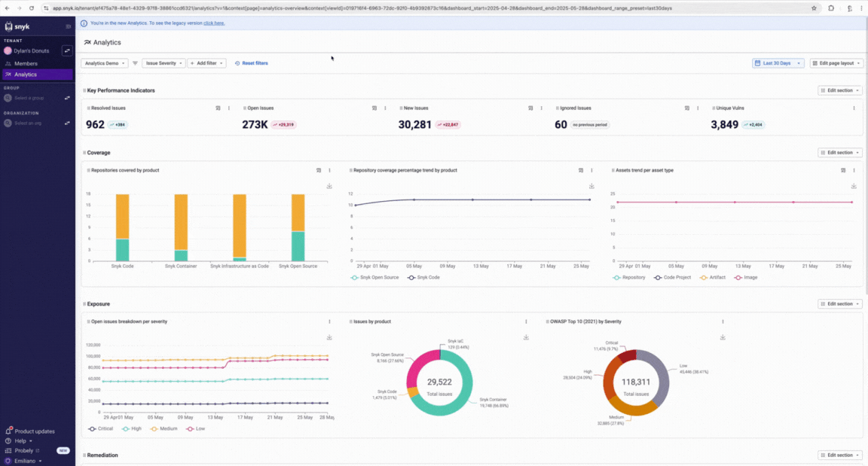Image resolution: width=868 pixels, height=466 pixels.
Task: Open kebab menu on Open issues breakdown per severity
Action: coord(329,321)
